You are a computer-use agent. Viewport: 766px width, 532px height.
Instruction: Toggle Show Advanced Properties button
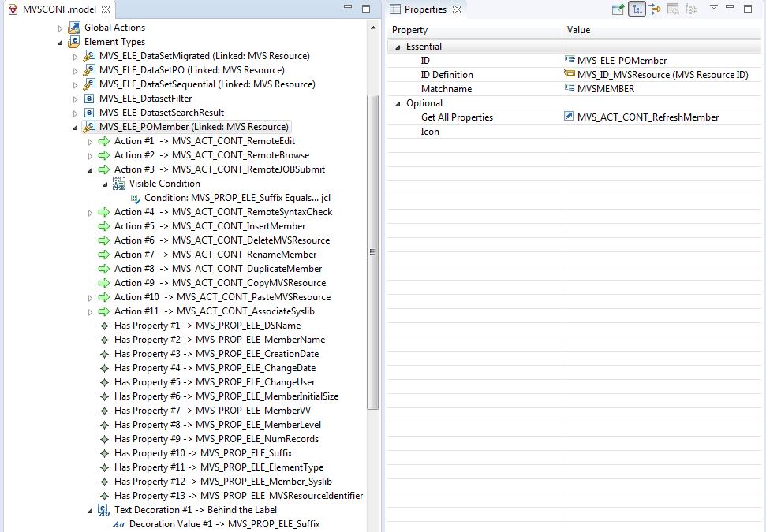(655, 9)
